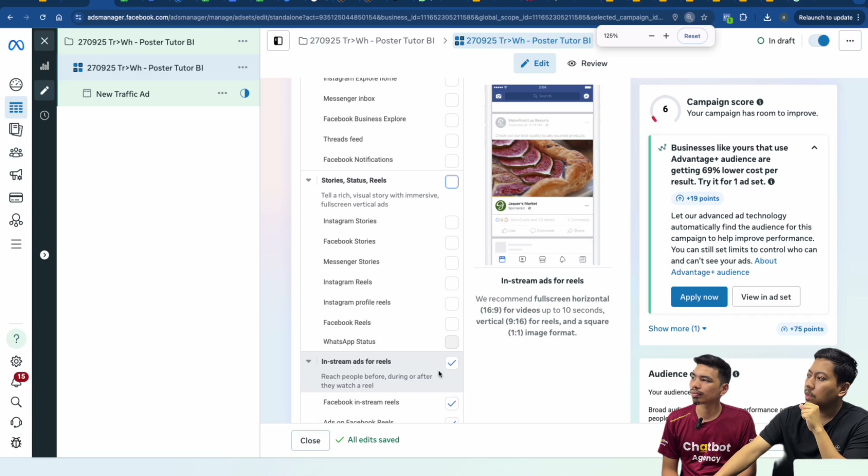Check the Stories, Status, Reels group checkbox
868x476 pixels.
click(x=452, y=182)
